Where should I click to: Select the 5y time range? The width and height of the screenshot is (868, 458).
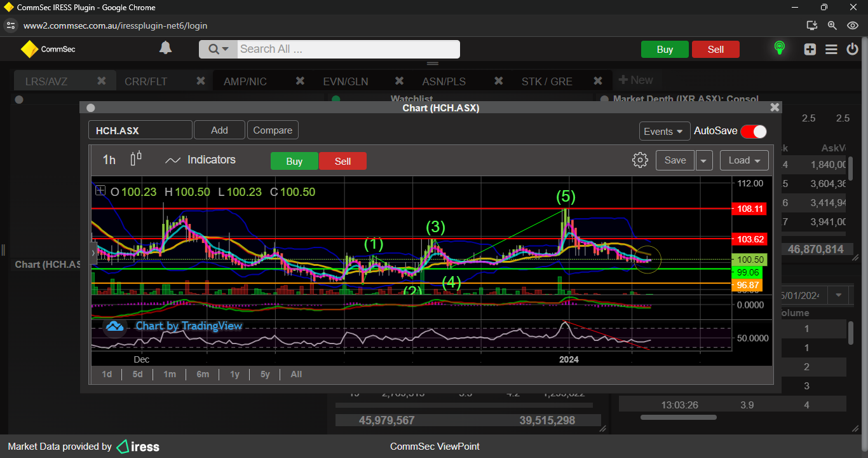point(265,374)
